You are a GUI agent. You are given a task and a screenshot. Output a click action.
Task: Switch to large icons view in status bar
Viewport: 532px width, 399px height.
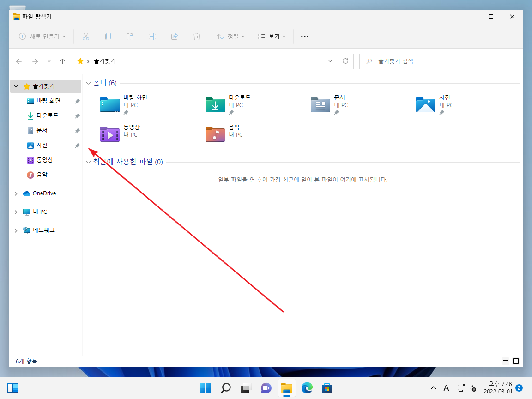[516, 361]
